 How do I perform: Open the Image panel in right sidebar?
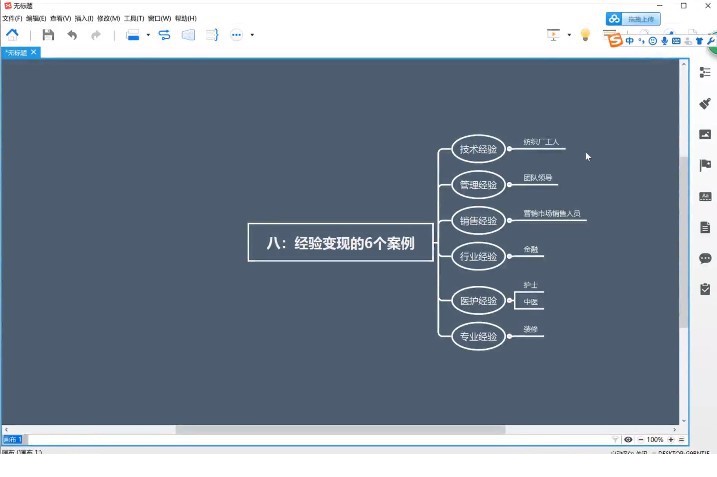pyautogui.click(x=705, y=134)
